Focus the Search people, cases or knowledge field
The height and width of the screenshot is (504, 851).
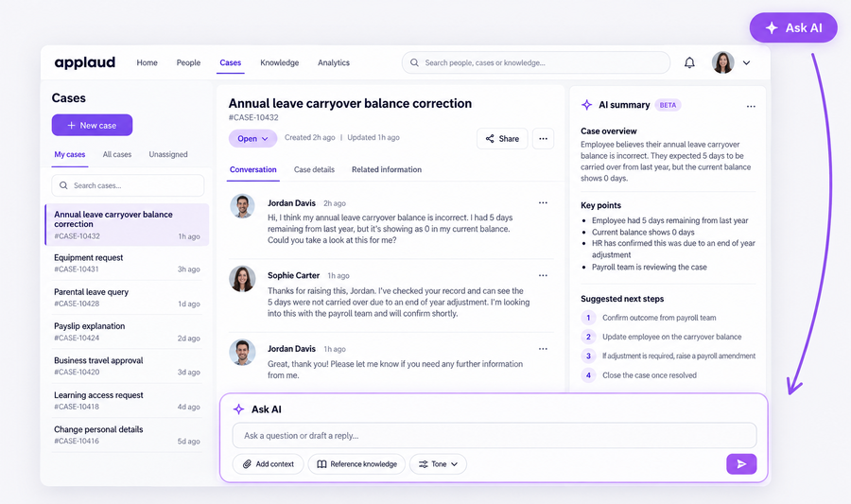point(536,62)
